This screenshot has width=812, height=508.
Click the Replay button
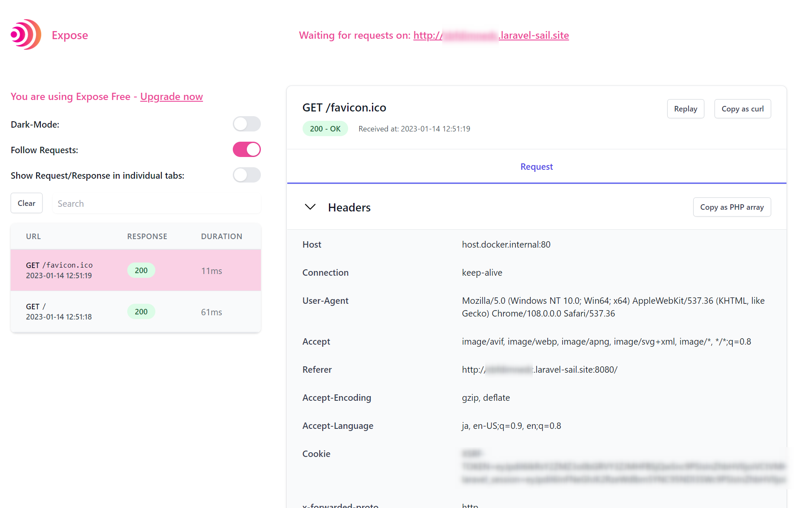coord(685,109)
